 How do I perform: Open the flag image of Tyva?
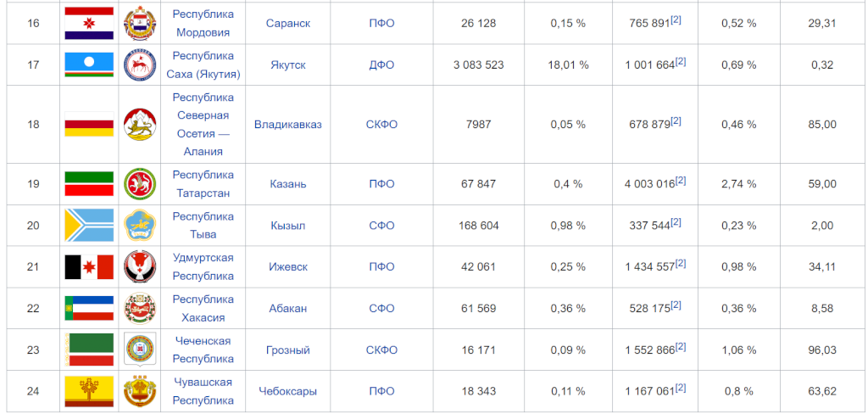click(89, 226)
